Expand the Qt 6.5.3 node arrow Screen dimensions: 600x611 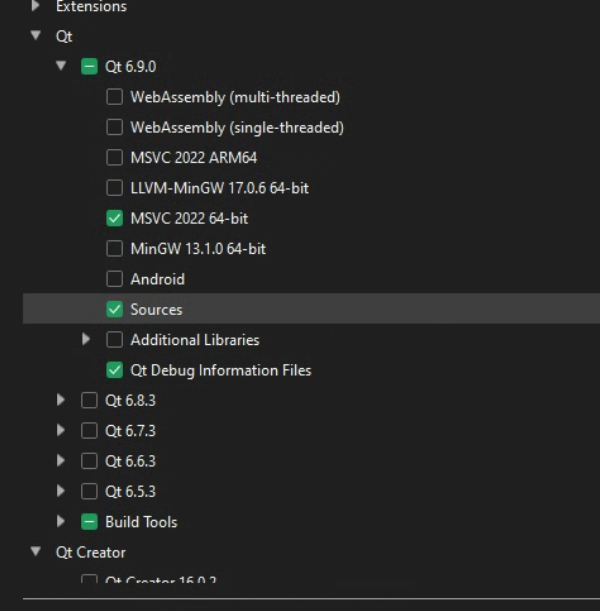61,491
